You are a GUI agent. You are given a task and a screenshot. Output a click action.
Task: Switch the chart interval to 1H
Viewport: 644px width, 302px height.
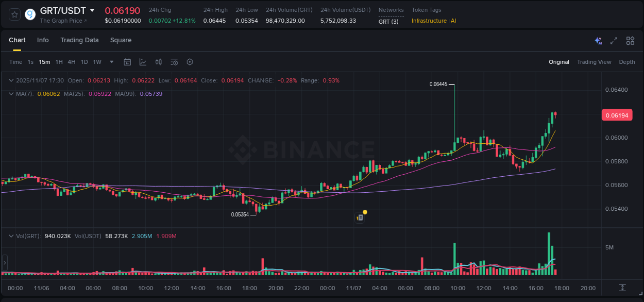(59, 61)
